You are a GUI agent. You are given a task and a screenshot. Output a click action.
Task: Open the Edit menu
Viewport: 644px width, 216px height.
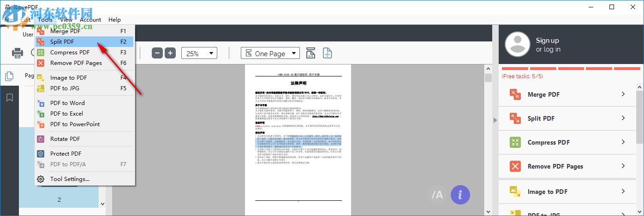click(25, 20)
